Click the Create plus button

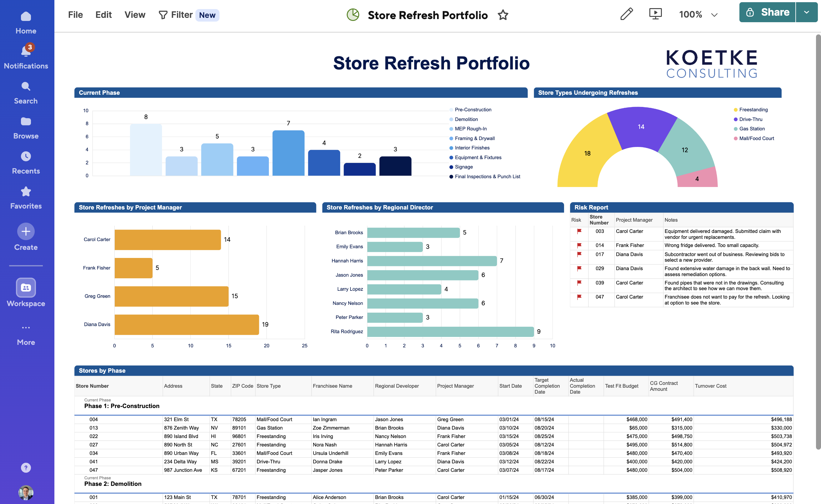point(26,231)
